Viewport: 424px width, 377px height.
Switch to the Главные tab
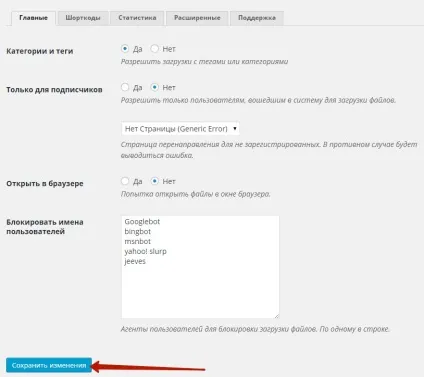33,18
